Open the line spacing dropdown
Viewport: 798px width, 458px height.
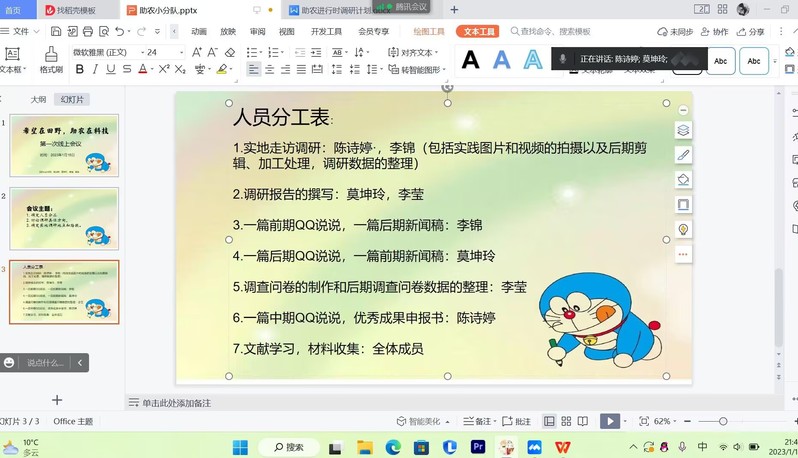click(x=374, y=69)
